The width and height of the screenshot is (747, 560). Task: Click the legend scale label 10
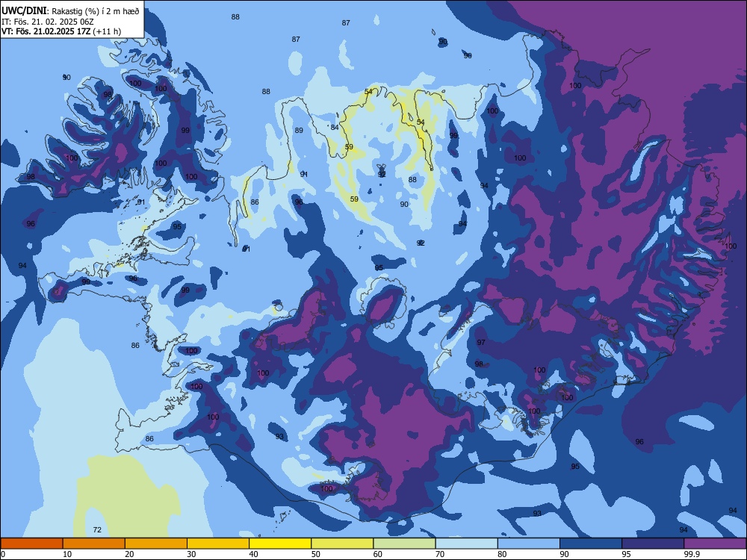[x=67, y=554]
